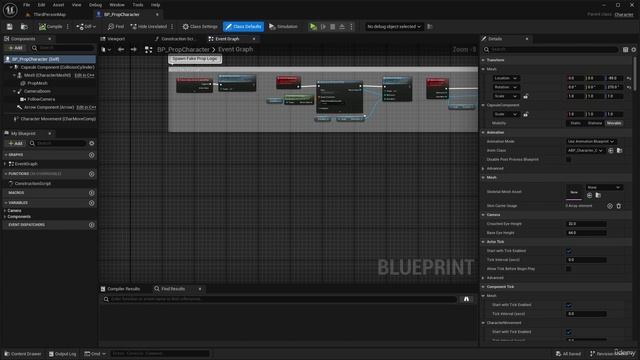
Task: Add a new variable with plus icon
Action: tap(91, 203)
